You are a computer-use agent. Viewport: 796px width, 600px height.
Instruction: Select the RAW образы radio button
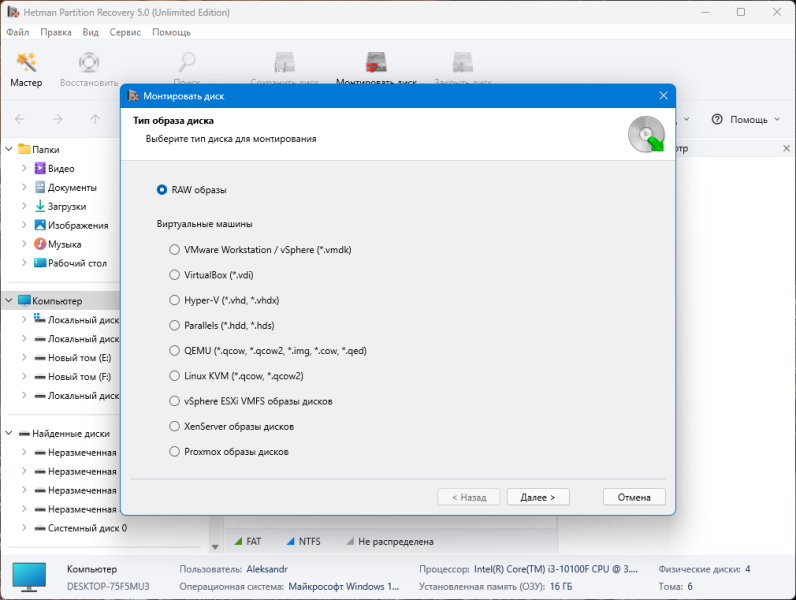(162, 190)
